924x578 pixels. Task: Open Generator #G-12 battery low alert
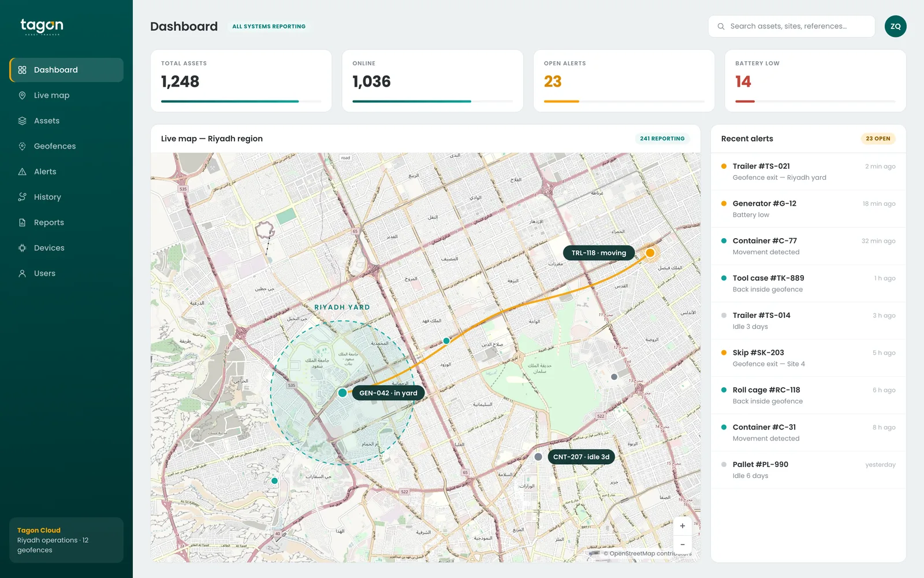pyautogui.click(x=808, y=209)
